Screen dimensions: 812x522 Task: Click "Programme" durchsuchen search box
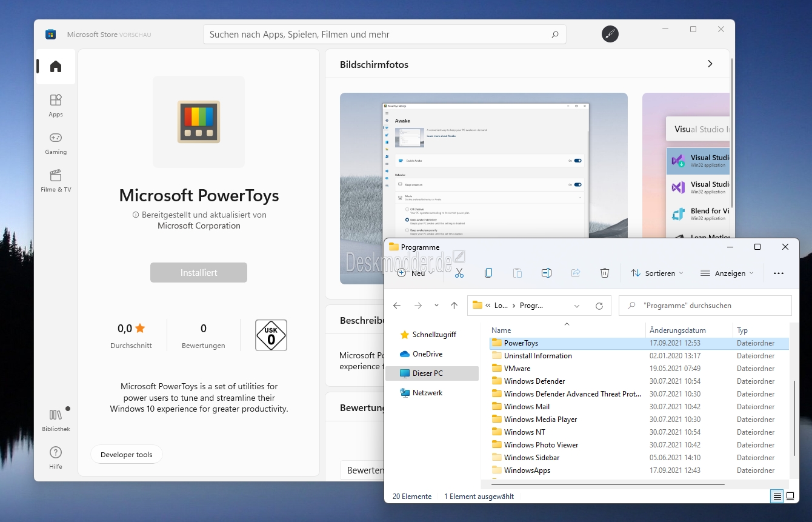(705, 306)
